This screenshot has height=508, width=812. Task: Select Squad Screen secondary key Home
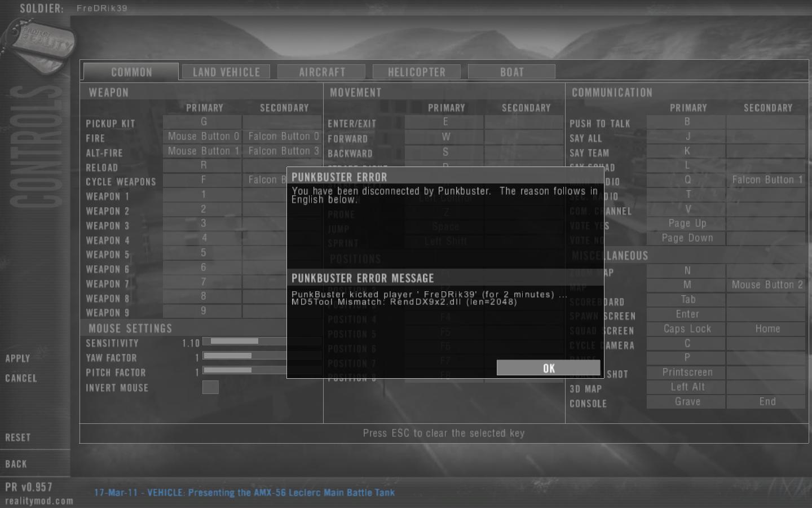tap(766, 329)
